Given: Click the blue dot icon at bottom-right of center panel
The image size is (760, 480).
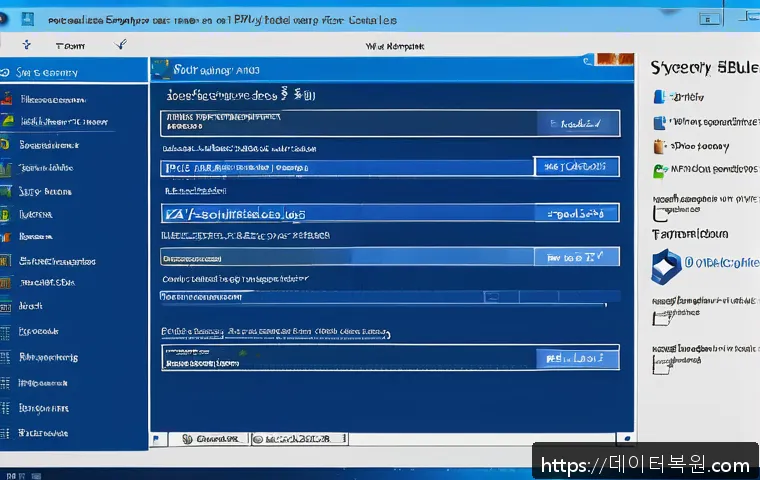Looking at the screenshot, I should [x=627, y=438].
